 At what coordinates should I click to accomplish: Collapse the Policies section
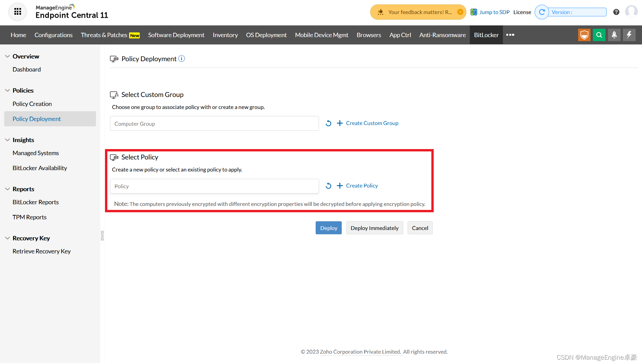[x=7, y=91]
